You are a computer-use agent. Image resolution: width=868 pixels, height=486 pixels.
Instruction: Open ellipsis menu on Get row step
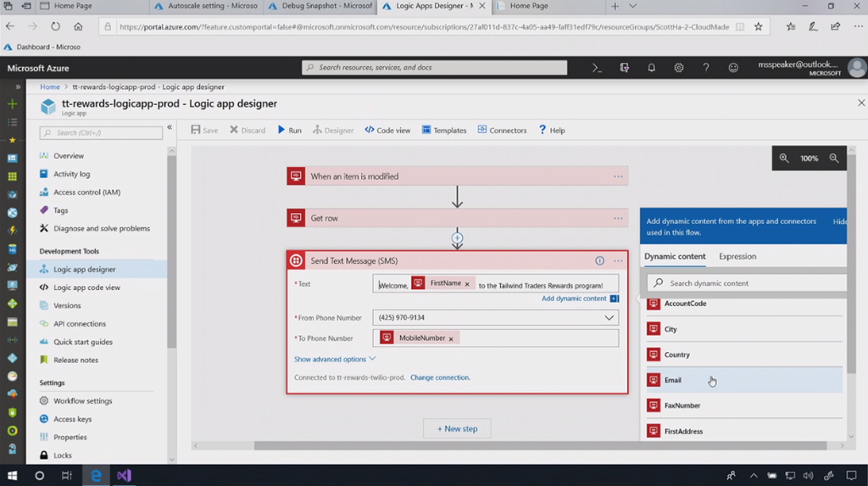(618, 218)
